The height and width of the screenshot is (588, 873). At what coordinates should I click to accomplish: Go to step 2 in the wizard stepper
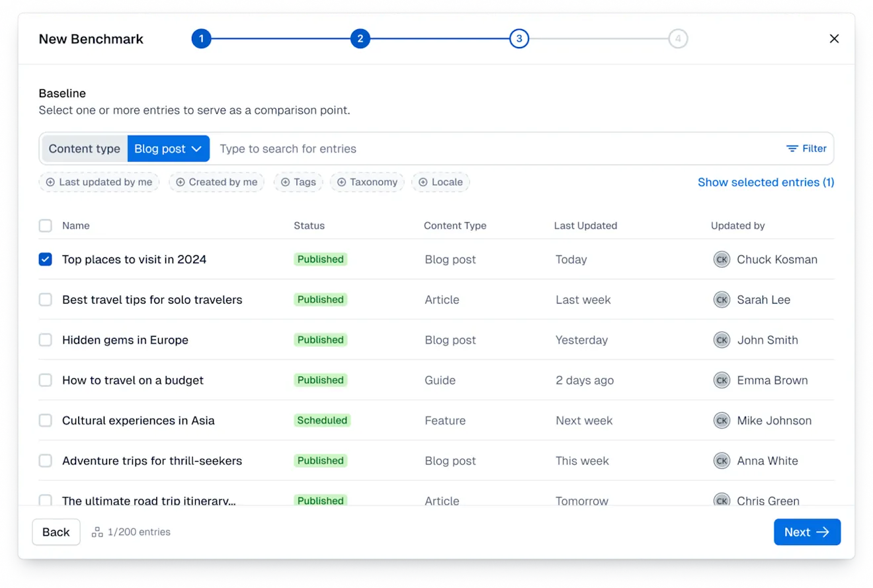(x=360, y=38)
